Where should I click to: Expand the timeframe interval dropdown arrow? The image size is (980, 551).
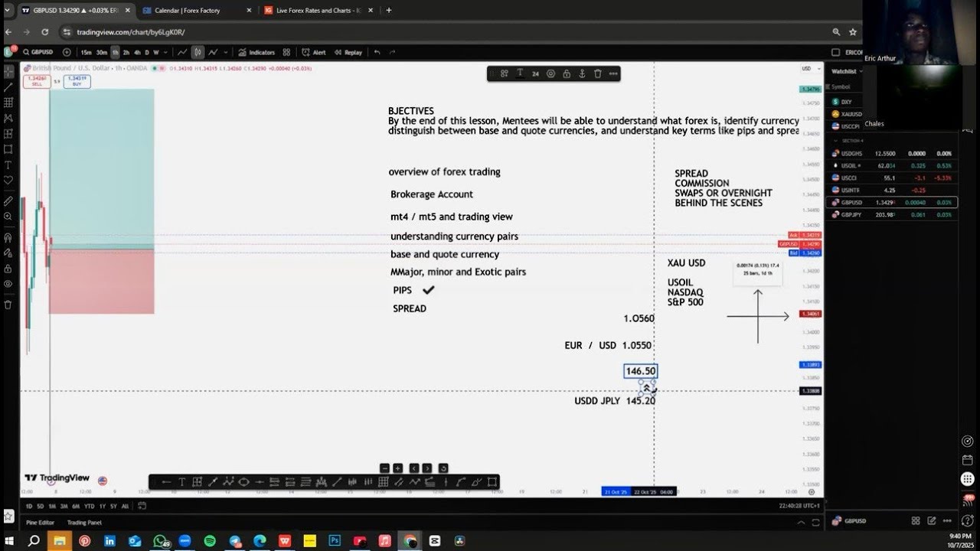coord(165,52)
